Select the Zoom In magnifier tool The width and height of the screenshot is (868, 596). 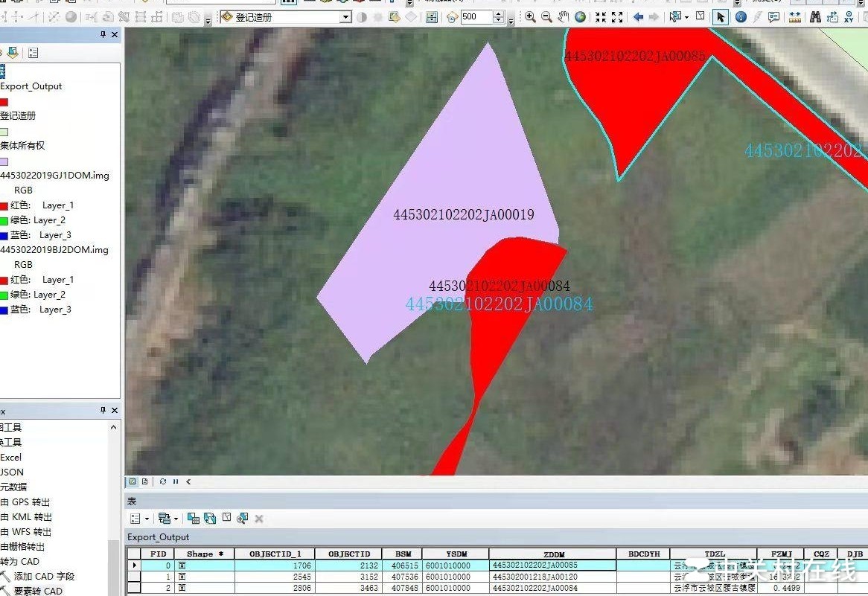coord(530,16)
